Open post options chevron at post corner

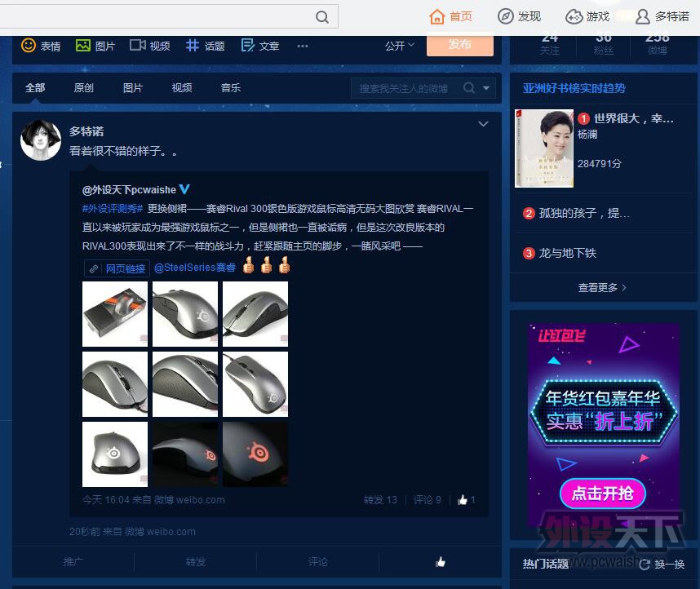pyautogui.click(x=483, y=124)
